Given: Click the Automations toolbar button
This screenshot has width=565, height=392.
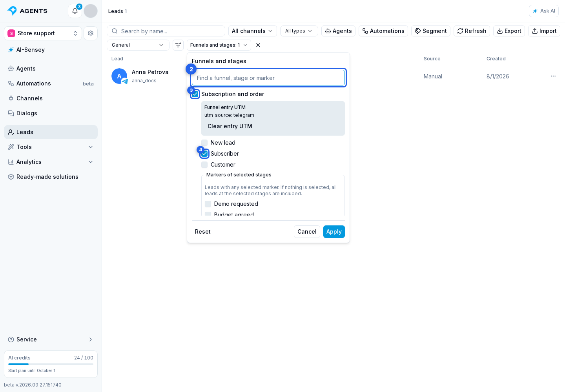Looking at the screenshot, I should tap(383, 31).
